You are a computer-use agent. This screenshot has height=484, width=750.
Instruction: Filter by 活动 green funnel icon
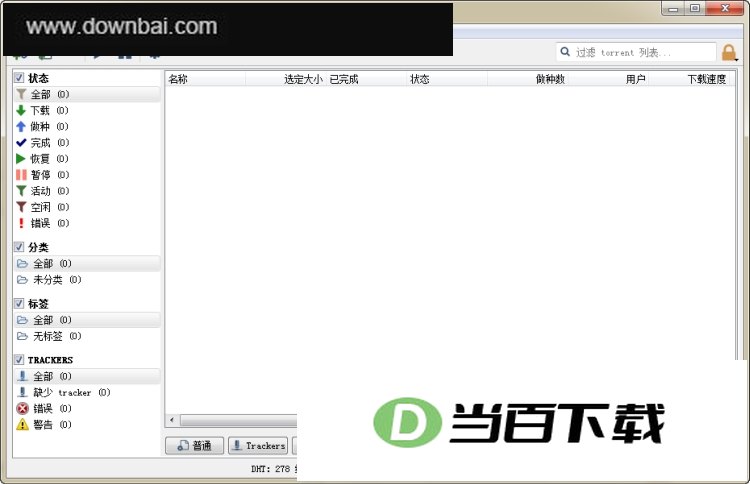pos(21,191)
